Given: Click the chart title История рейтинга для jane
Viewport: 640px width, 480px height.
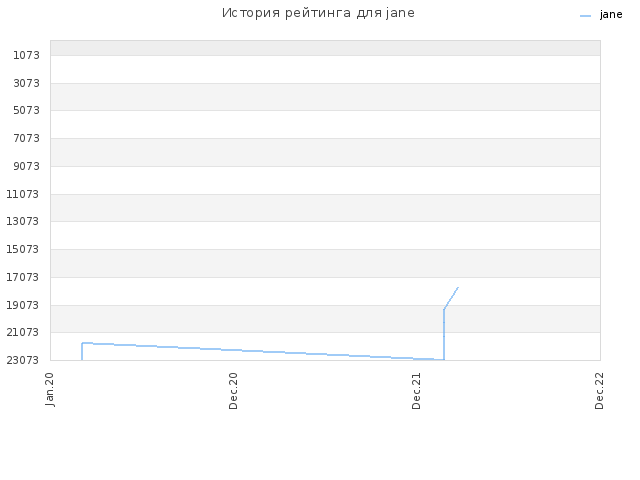Looking at the screenshot, I should (x=318, y=13).
